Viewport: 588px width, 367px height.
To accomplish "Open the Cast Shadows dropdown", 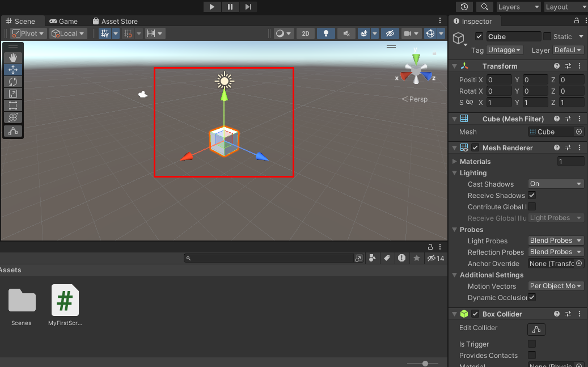I will coord(555,184).
